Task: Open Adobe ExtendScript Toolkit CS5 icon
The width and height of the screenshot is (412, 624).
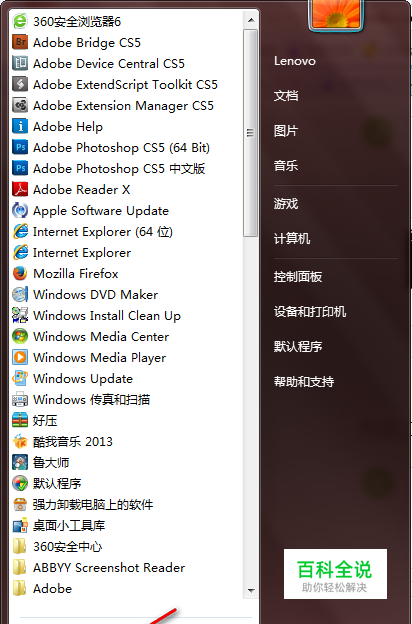Action: point(20,84)
